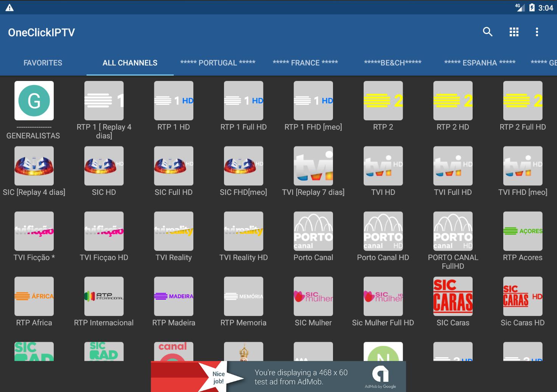Open the RTP Africa channel
Image resolution: width=557 pixels, height=392 pixels.
[x=34, y=296]
